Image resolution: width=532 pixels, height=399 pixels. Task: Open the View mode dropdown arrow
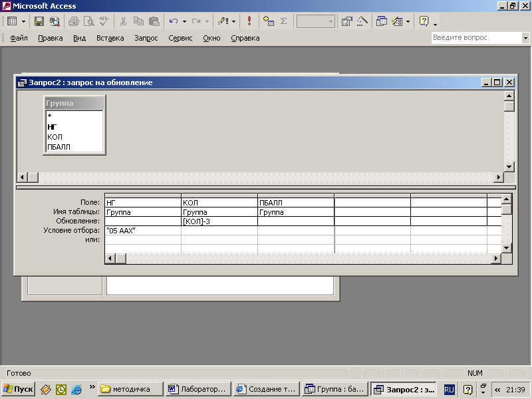(23, 21)
